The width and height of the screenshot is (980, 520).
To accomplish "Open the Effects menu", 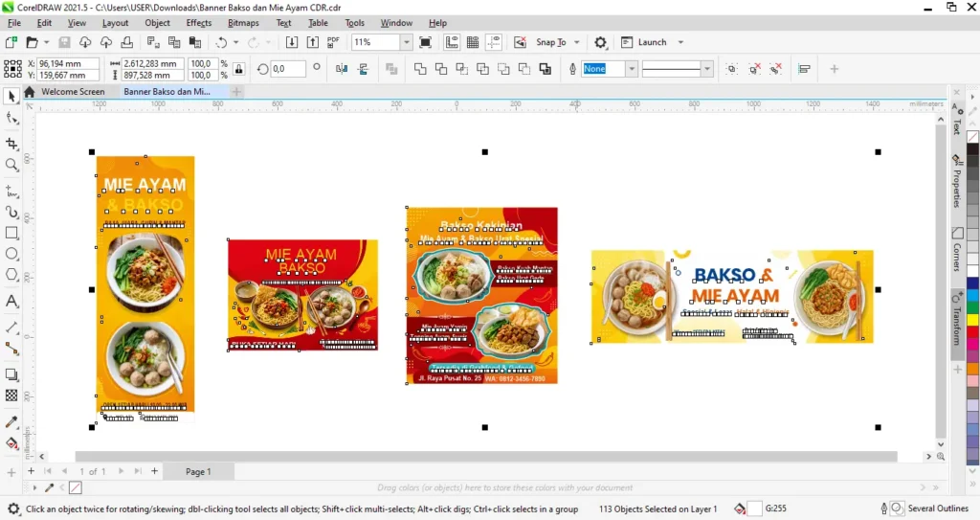I will (x=199, y=23).
